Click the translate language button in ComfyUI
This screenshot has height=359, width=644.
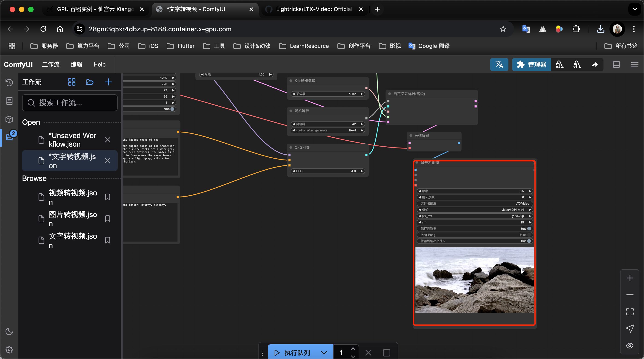point(499,64)
